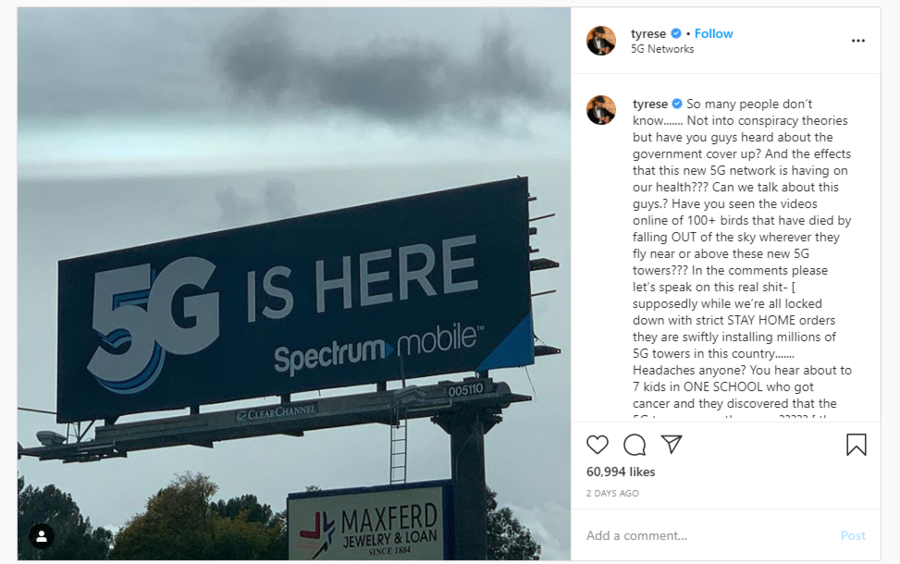
Task: View the 60,994 likes list
Action: [x=620, y=472]
